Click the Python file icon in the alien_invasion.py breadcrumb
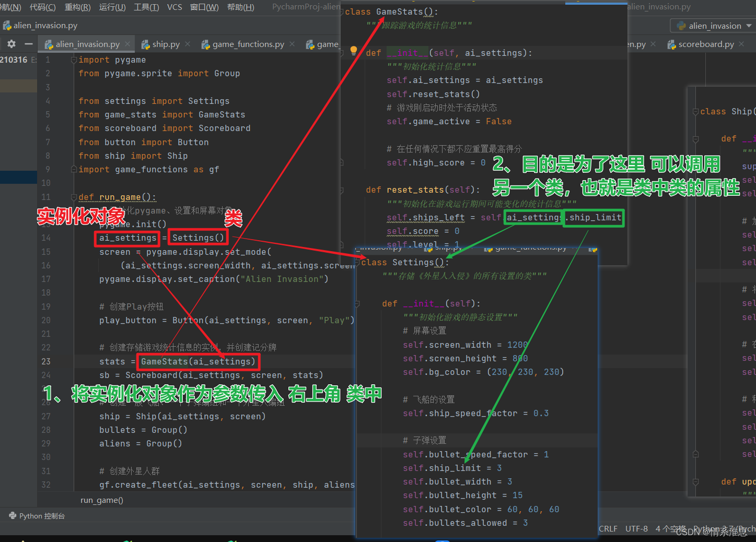Image resolution: width=756 pixels, height=542 pixels. pos(7,26)
